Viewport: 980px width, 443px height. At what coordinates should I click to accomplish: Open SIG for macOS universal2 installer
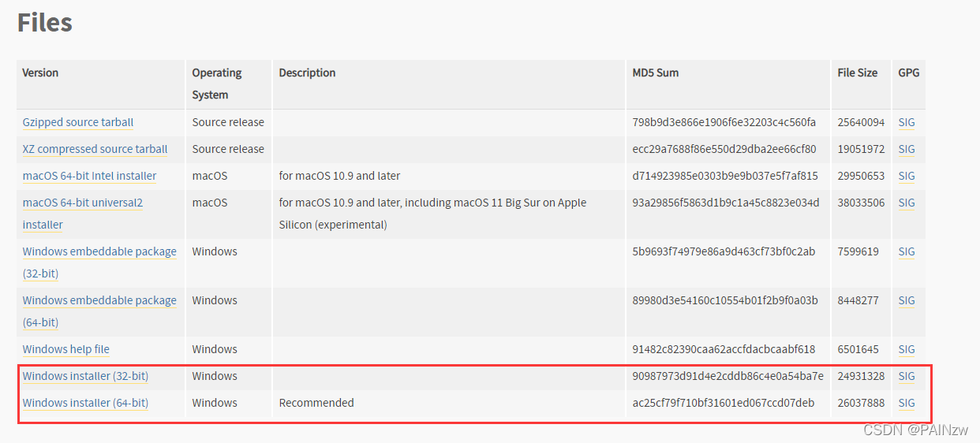pos(907,203)
